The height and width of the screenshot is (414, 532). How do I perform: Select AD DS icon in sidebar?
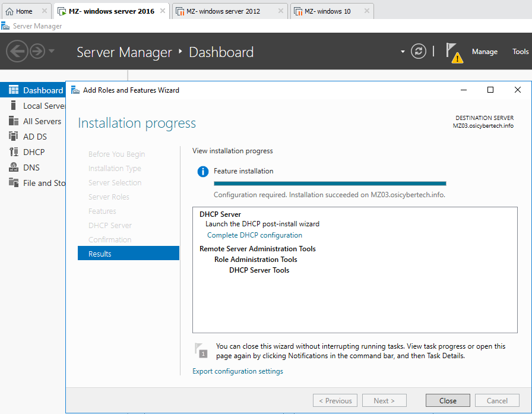tap(14, 137)
